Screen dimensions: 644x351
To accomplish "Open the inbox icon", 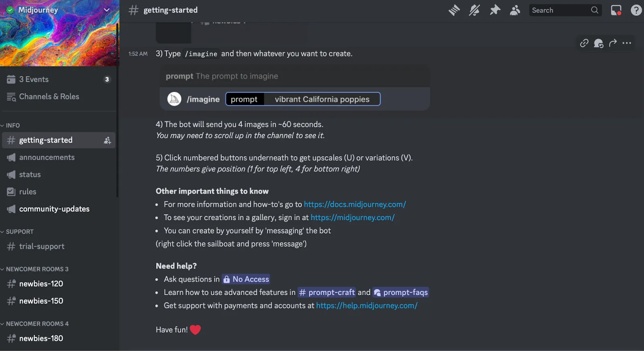I will click(x=616, y=10).
